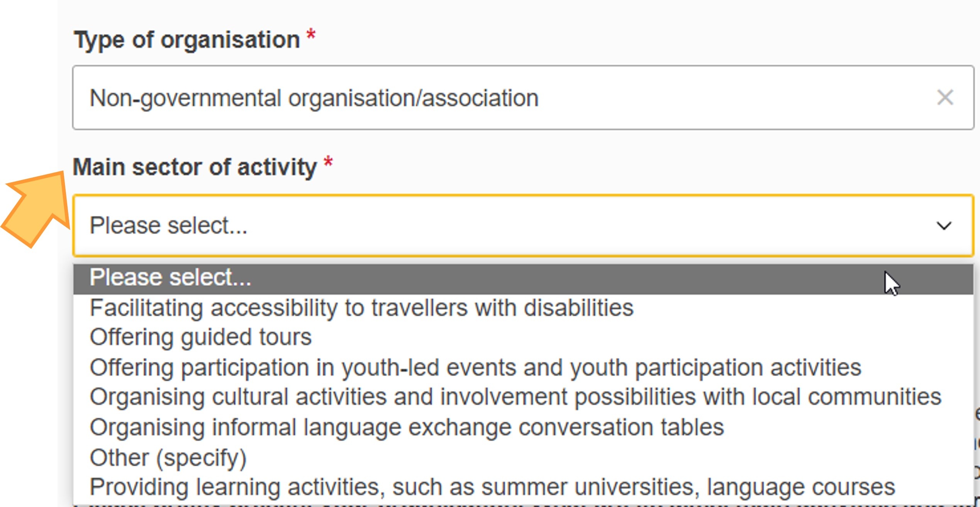
Task: Select 'Providing learning activities' summer universities option
Action: click(492, 487)
